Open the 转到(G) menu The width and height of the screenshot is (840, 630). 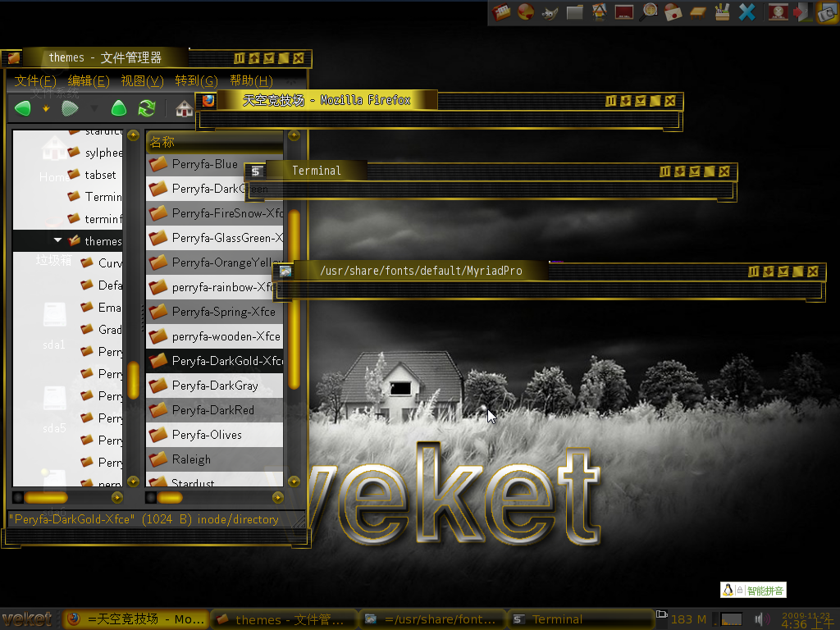click(196, 81)
